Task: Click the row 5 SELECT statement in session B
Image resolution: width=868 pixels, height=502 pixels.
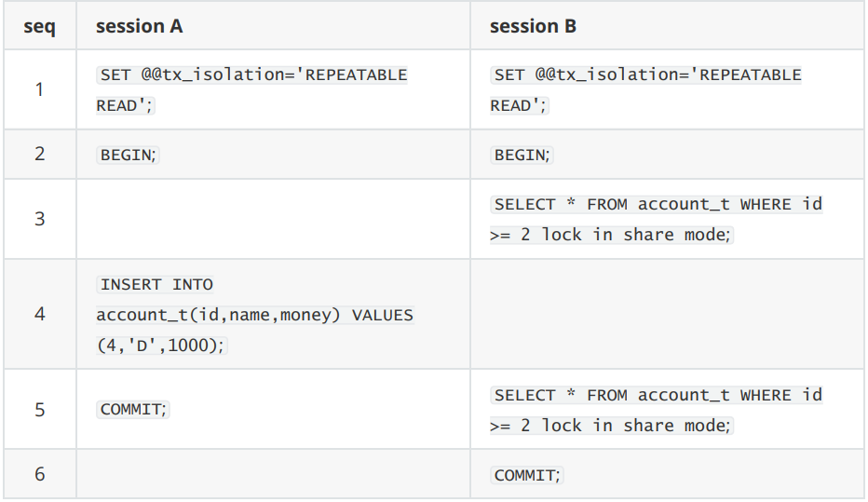Action: [x=657, y=410]
